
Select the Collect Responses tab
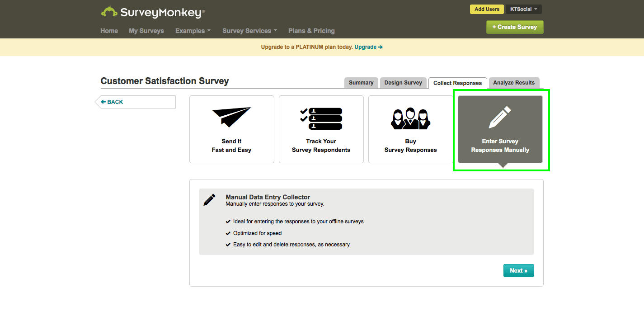click(457, 83)
